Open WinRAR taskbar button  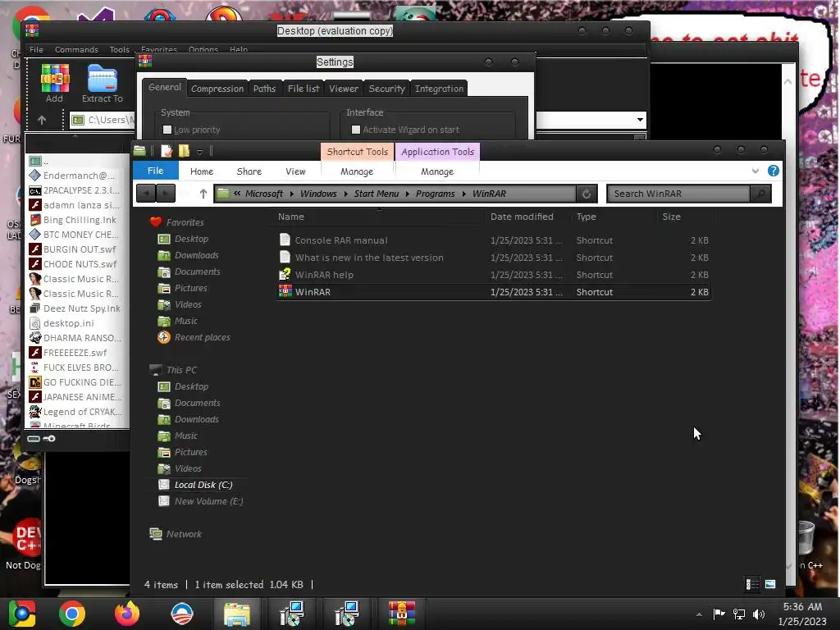[402, 614]
